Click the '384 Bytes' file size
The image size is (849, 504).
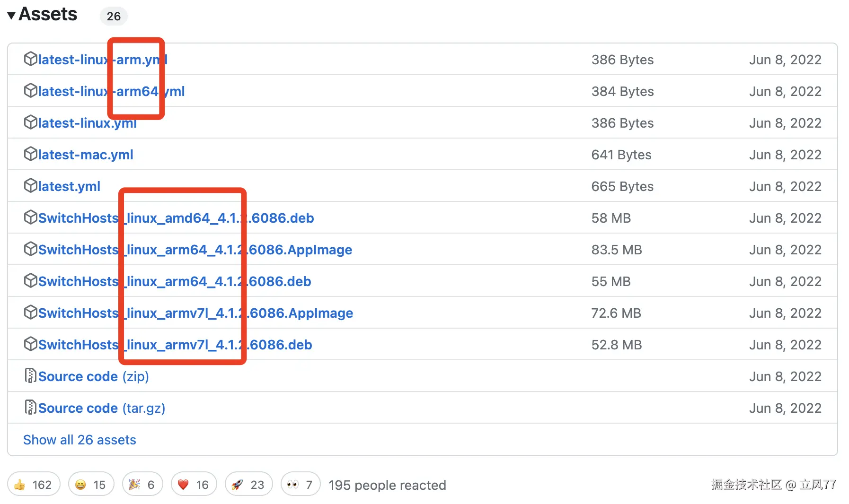tap(622, 91)
